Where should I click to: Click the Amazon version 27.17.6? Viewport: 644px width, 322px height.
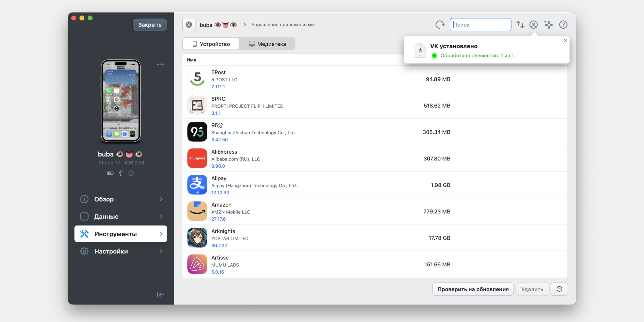218,219
